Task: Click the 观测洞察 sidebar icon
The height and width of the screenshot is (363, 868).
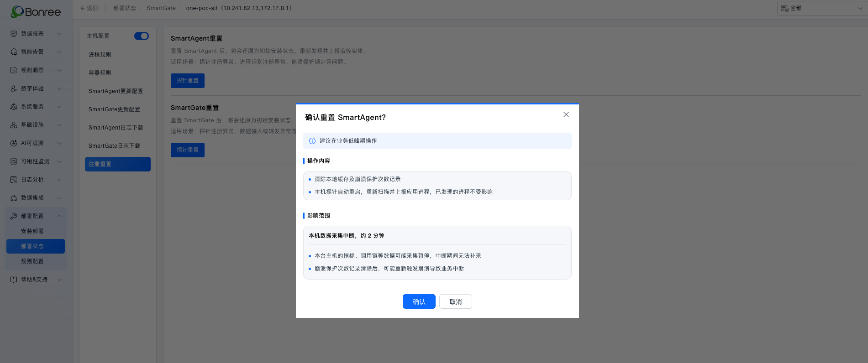Action: (x=14, y=70)
